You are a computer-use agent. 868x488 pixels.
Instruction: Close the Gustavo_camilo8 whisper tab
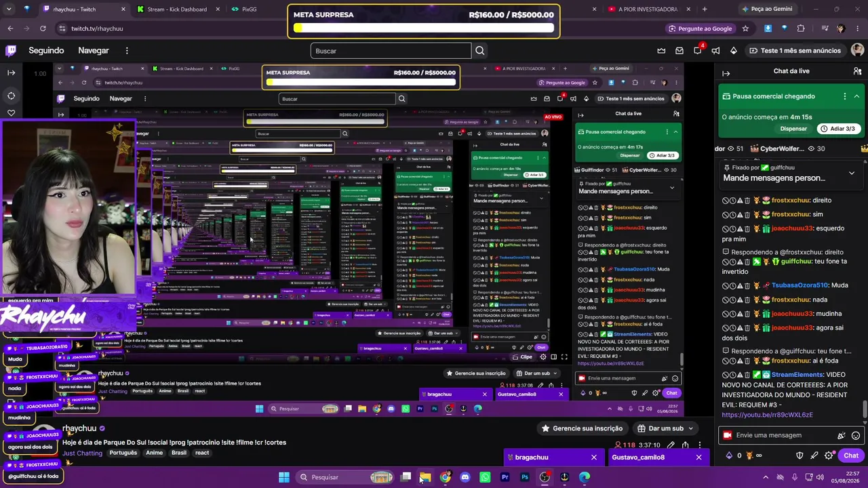(698, 457)
